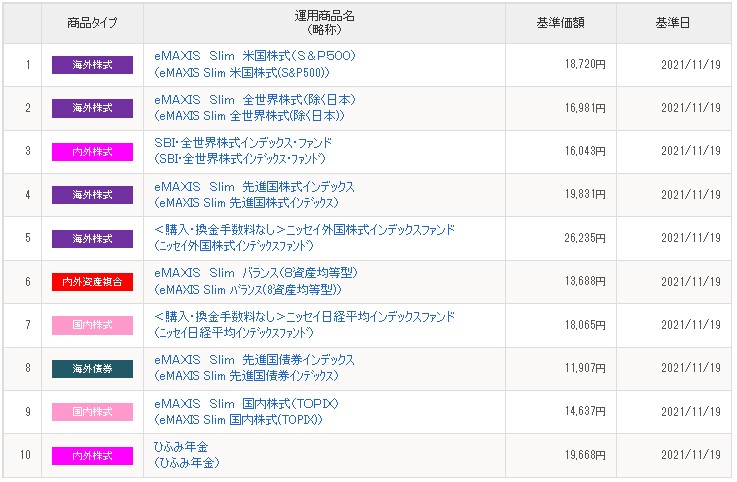Screen dimensions: 737x482
Task: Select price 16,043円
Action: pos(585,151)
